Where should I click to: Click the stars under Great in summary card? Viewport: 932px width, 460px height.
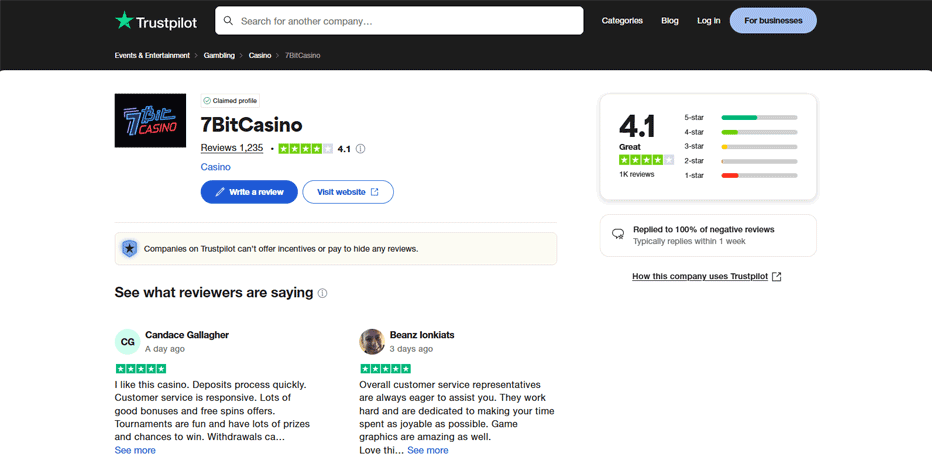pyautogui.click(x=646, y=159)
